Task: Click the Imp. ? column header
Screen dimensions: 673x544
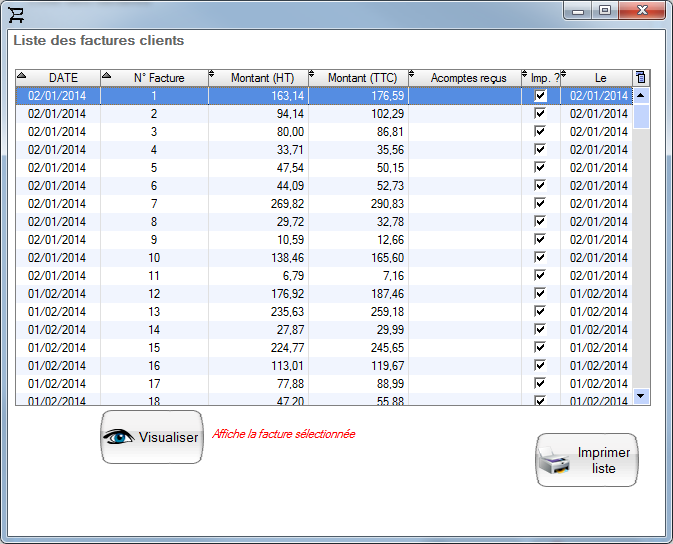Action: (x=543, y=78)
